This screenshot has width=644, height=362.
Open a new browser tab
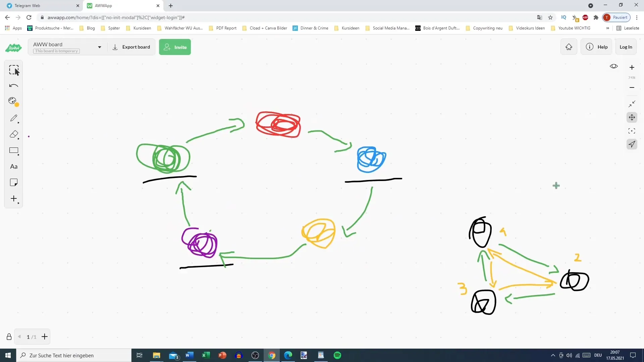click(171, 6)
